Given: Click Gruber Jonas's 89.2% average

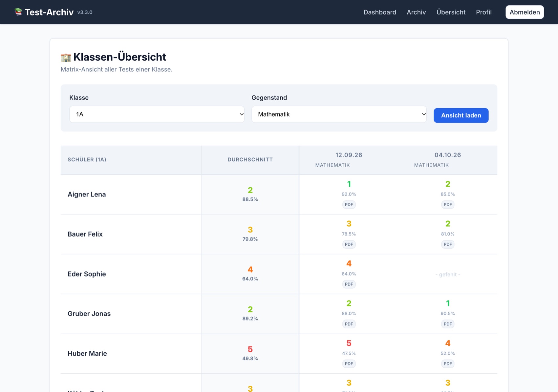Looking at the screenshot, I should 250,319.
